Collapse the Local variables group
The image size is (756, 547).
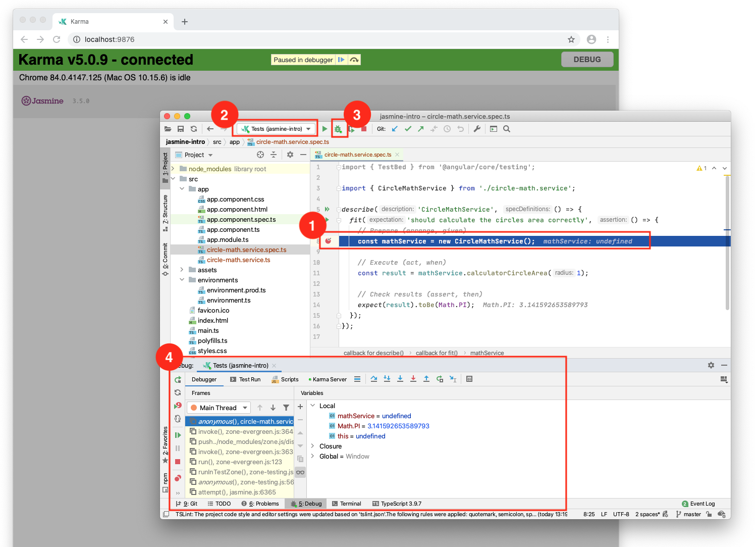(313, 406)
